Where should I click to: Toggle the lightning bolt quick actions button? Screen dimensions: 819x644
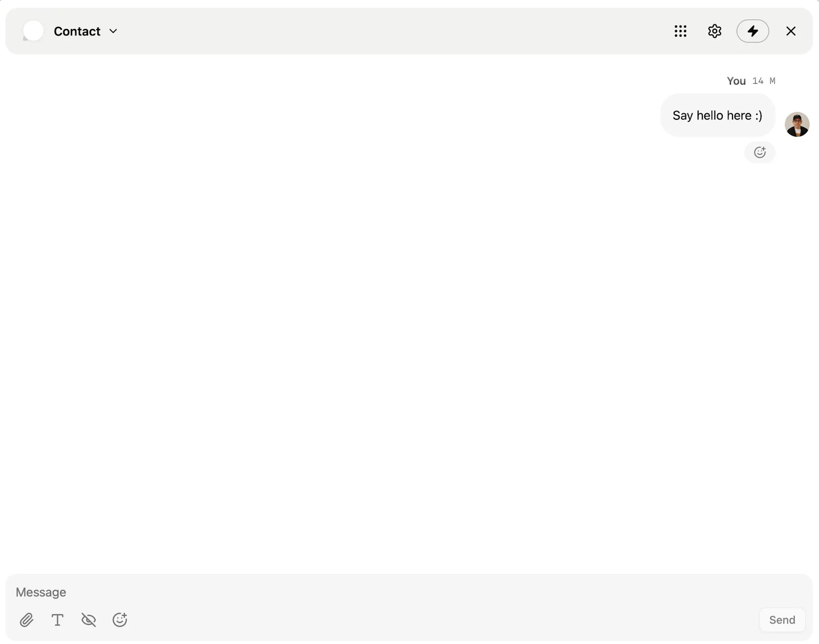click(752, 31)
